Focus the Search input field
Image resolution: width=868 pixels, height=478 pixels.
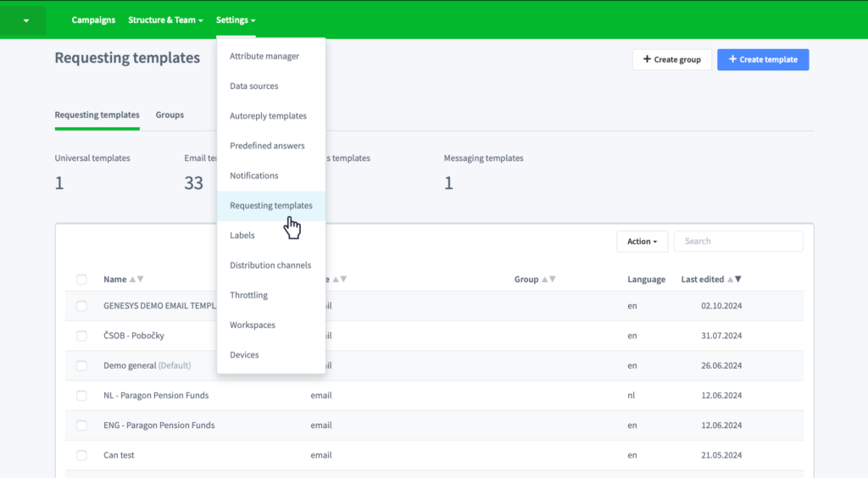click(738, 242)
